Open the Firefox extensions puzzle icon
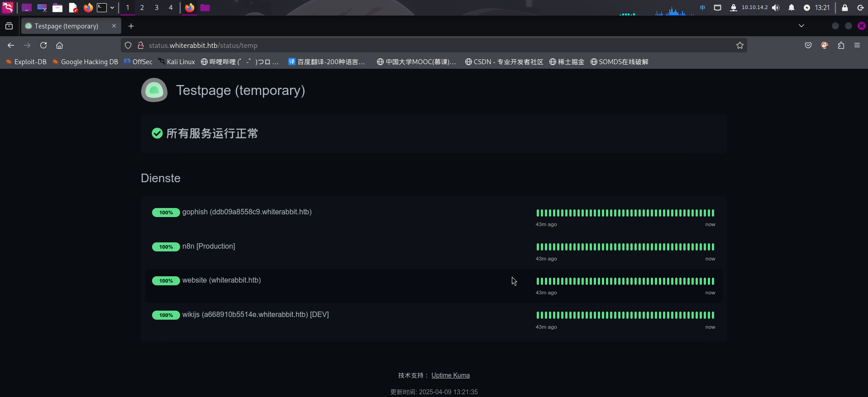The width and height of the screenshot is (868, 397). click(841, 45)
